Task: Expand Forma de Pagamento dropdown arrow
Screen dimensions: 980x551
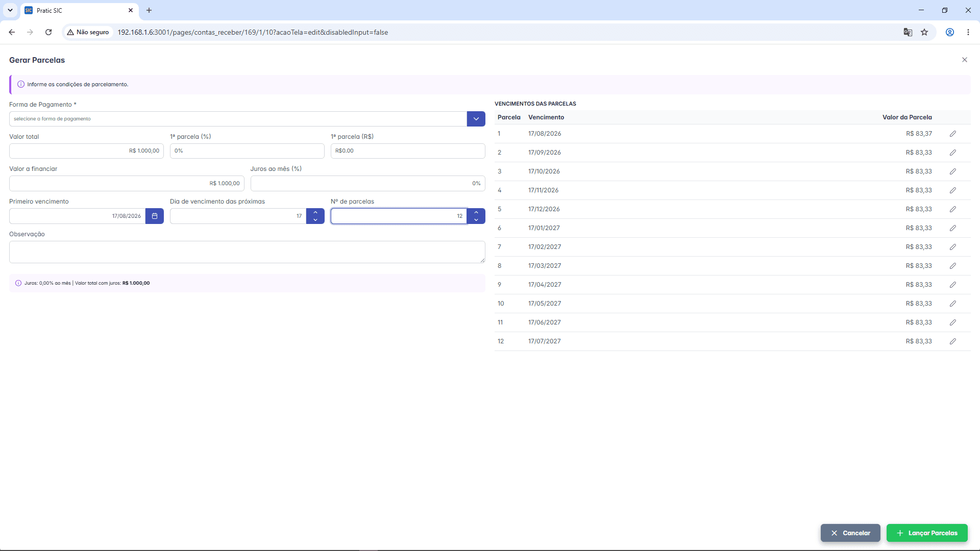Action: tap(476, 119)
